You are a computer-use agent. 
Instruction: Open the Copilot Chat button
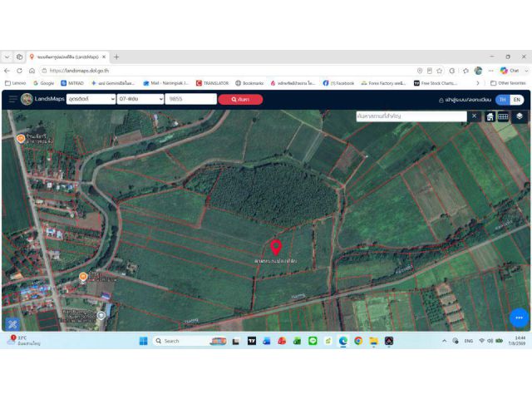tap(510, 71)
